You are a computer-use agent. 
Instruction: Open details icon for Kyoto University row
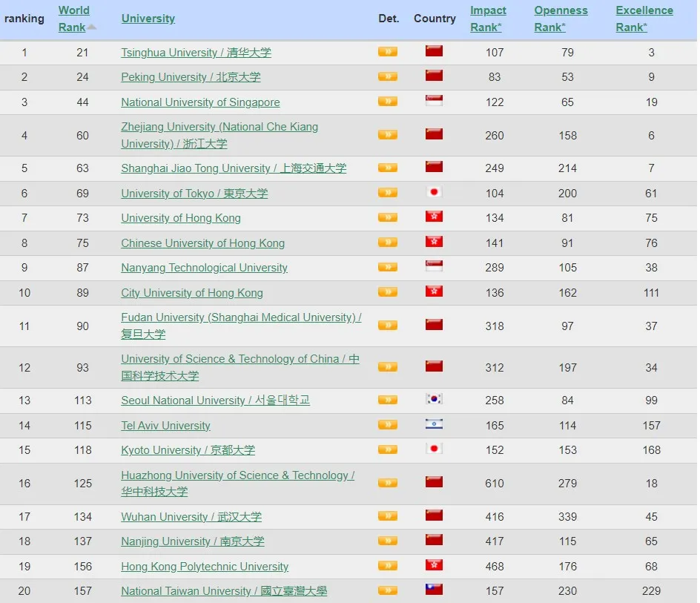pos(388,449)
